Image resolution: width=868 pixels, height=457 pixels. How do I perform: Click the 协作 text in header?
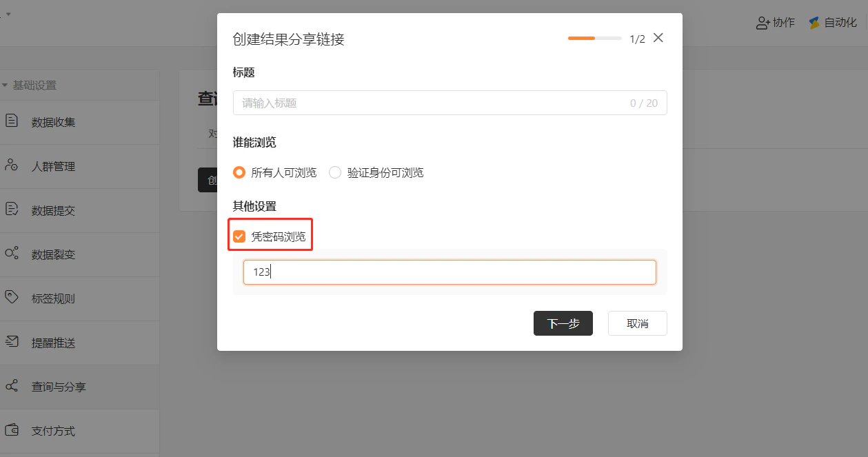(x=784, y=23)
